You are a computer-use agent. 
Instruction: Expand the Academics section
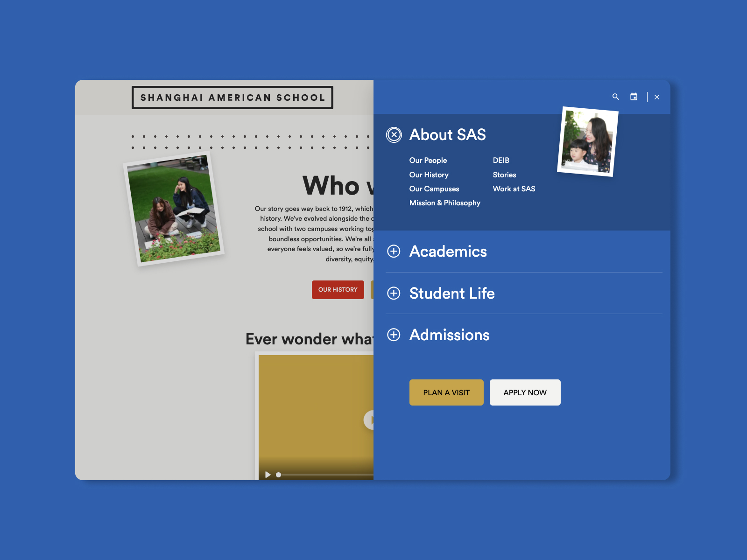pos(394,252)
